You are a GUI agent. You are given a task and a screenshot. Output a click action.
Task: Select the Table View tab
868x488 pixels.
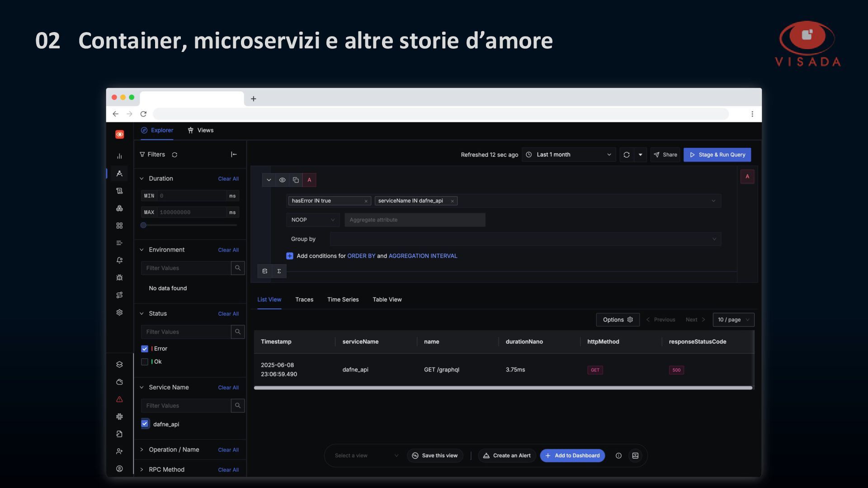click(x=387, y=300)
